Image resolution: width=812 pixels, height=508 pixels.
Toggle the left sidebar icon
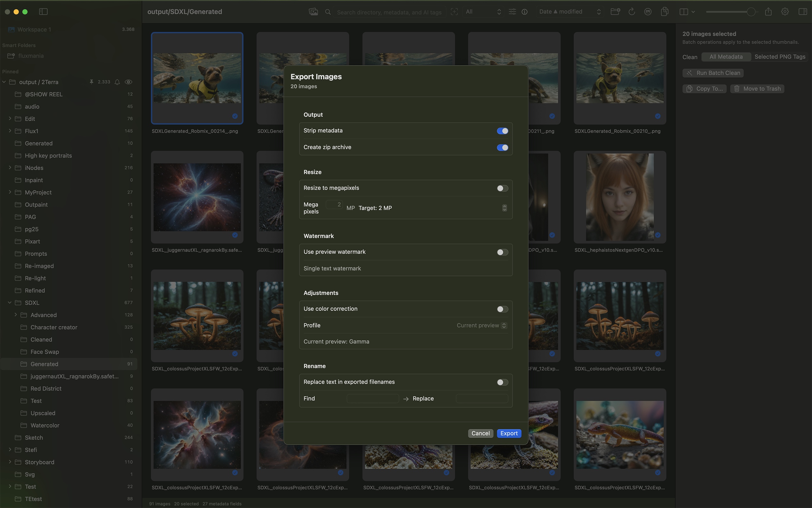(43, 12)
